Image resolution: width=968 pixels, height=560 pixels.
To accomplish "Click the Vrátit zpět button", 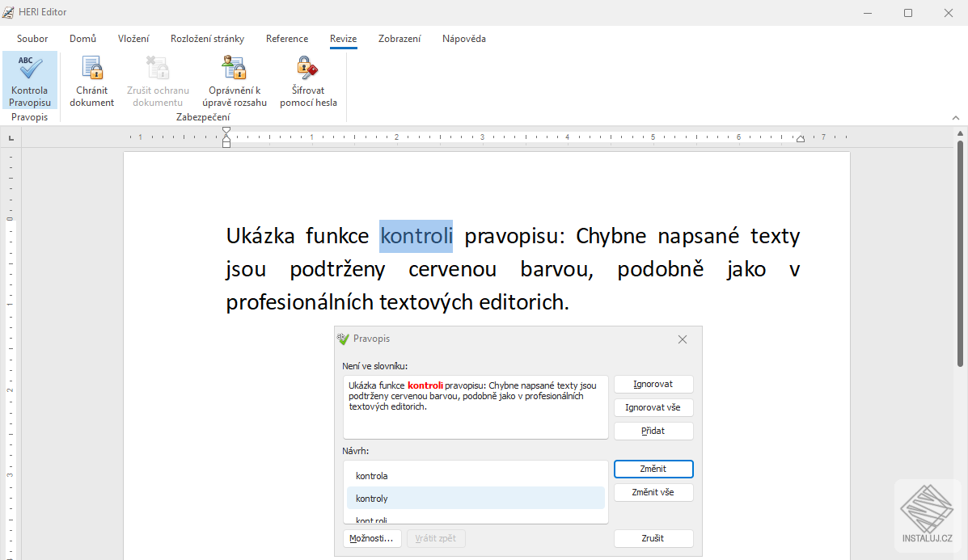I will click(x=436, y=538).
